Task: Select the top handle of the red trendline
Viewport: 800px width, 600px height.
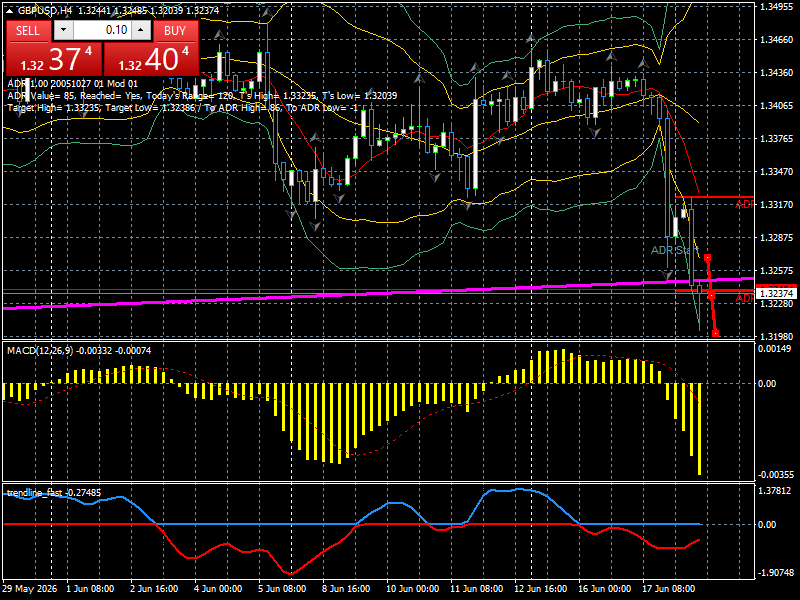Action: tap(708, 258)
